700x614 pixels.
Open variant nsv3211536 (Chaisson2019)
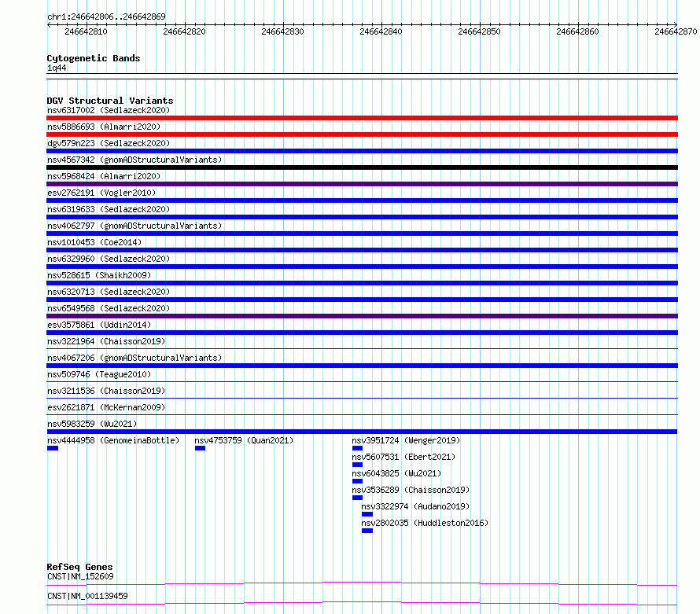click(106, 391)
